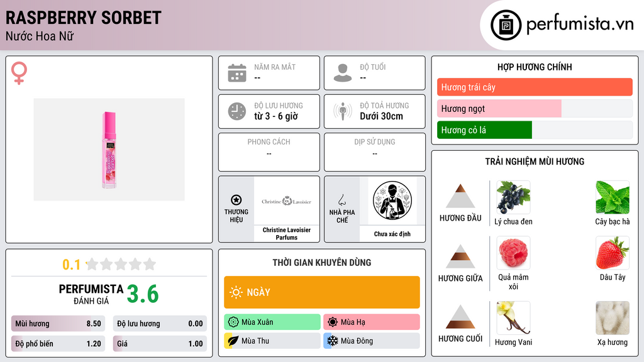Click the yellow 0.1 user rating value
This screenshot has width=644, height=362.
[x=72, y=265]
